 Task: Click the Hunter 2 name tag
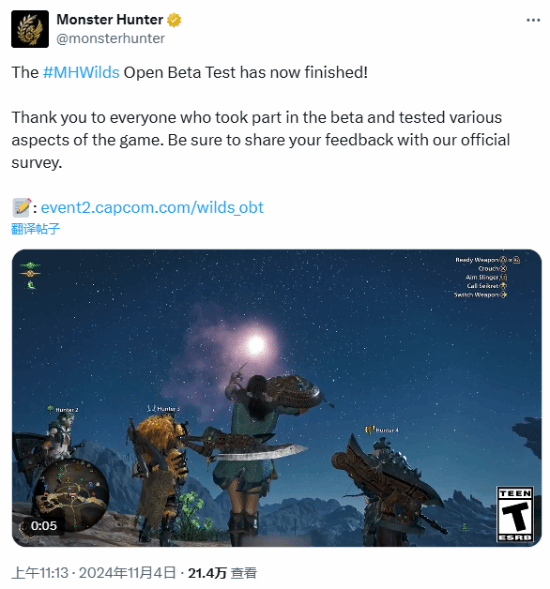63,410
